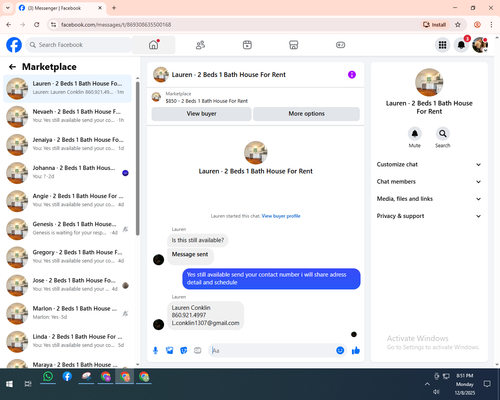The width and height of the screenshot is (500, 400).
Task: Open the View buyer profile link
Action: click(281, 216)
